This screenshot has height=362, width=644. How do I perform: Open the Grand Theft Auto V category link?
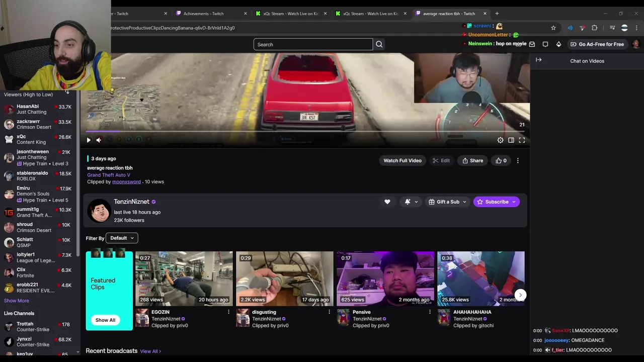(109, 175)
